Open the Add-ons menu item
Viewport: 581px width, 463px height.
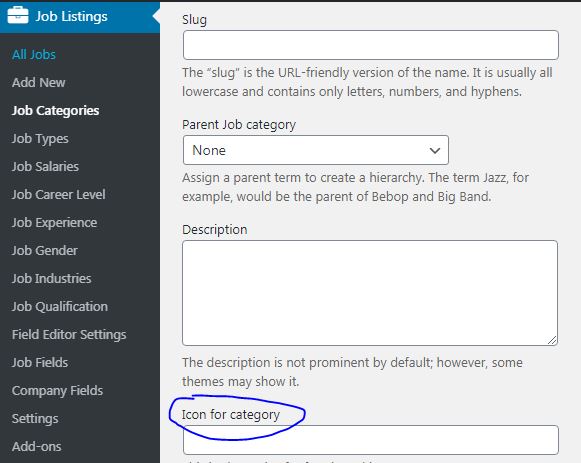[x=37, y=446]
